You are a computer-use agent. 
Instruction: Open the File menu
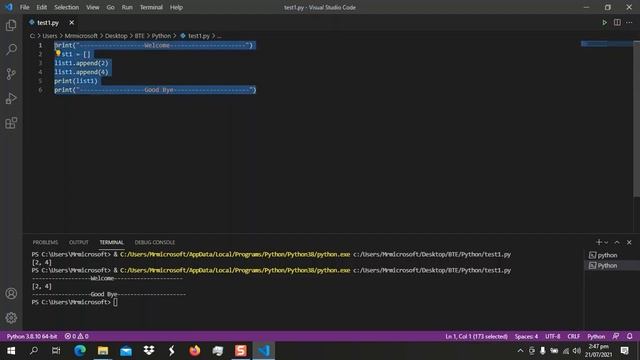[x=24, y=7]
